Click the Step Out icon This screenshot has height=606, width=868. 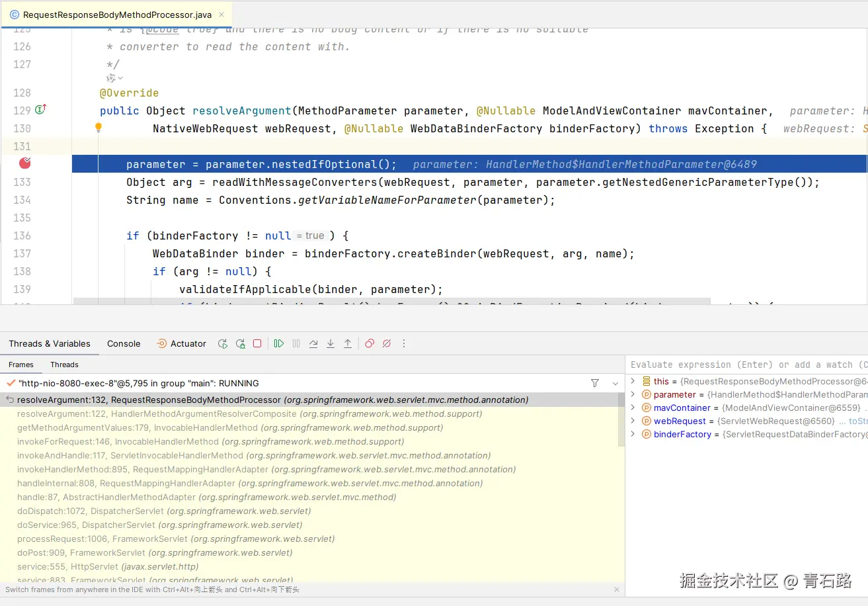pyautogui.click(x=348, y=343)
